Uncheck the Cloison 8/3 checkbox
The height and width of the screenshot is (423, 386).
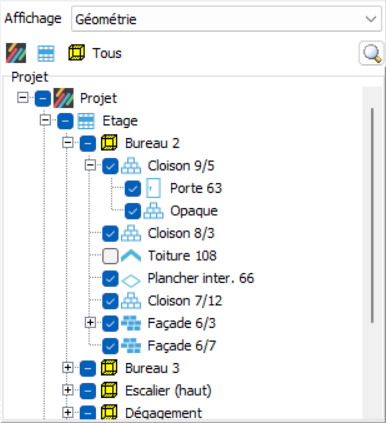pyautogui.click(x=110, y=233)
